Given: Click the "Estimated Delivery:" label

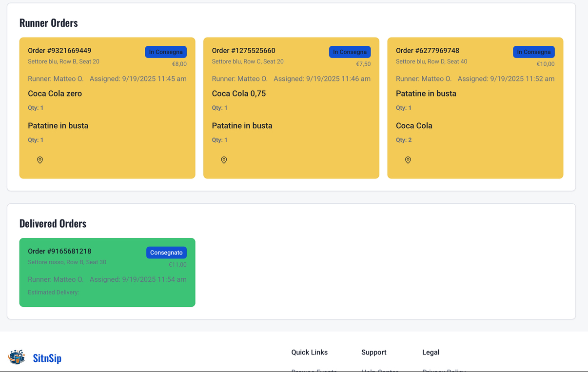Looking at the screenshot, I should (53, 293).
